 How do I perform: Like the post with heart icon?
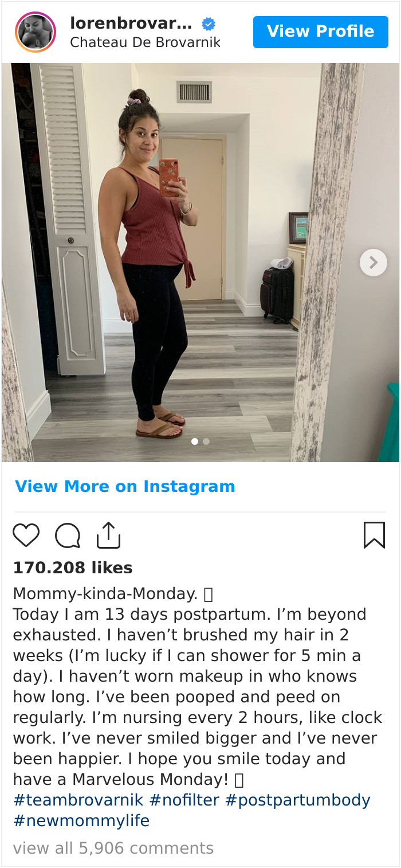[x=26, y=536]
